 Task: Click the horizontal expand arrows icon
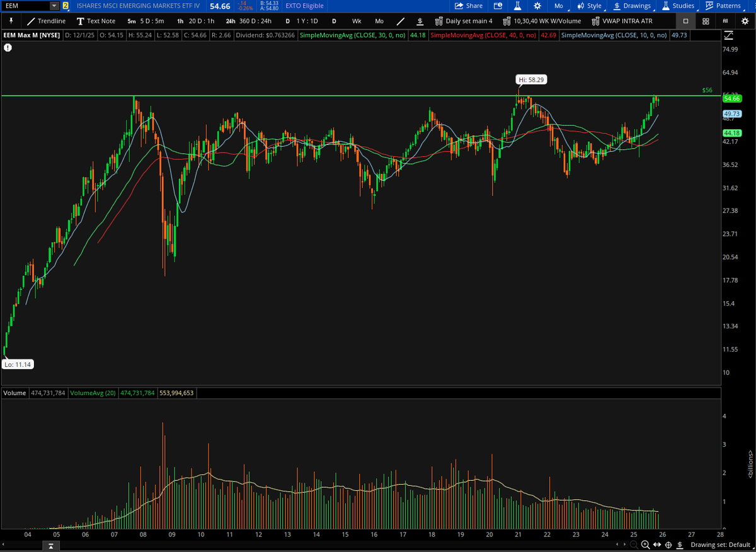(657, 544)
